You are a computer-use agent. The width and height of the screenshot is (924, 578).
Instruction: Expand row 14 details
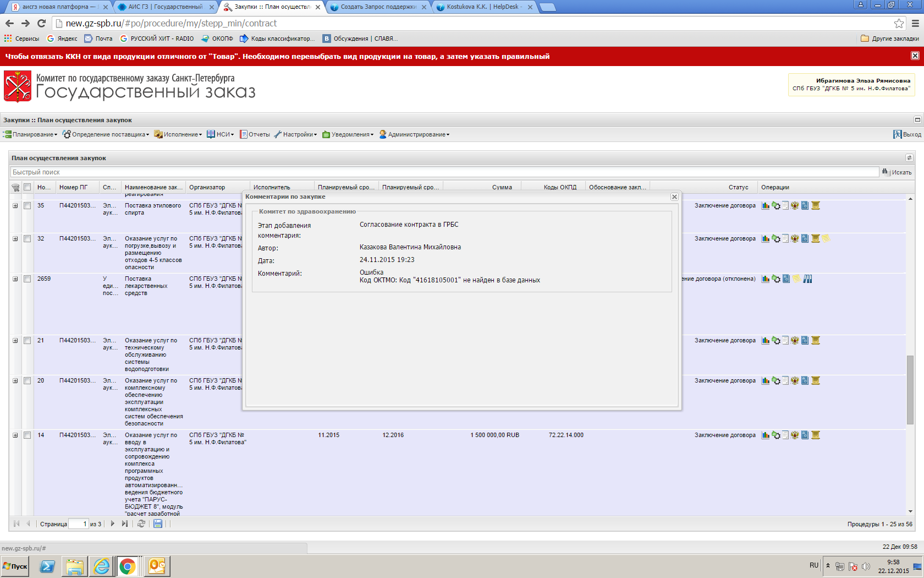(15, 435)
